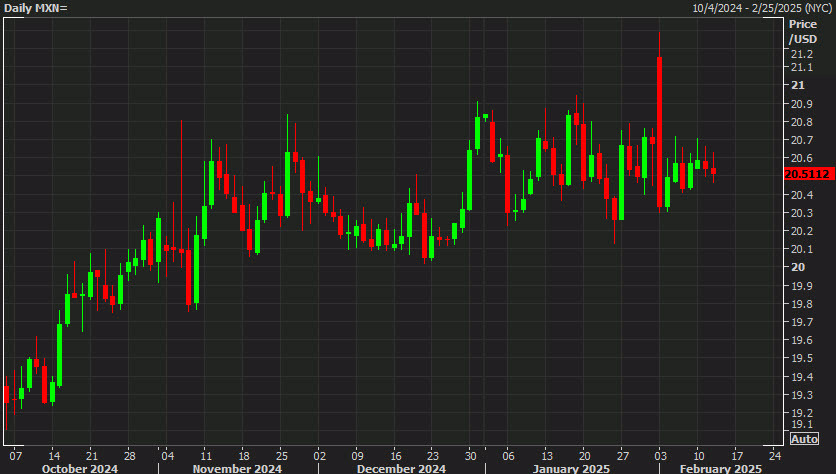The image size is (836, 474).
Task: Select the 27 date tick under January
Action: click(x=623, y=456)
